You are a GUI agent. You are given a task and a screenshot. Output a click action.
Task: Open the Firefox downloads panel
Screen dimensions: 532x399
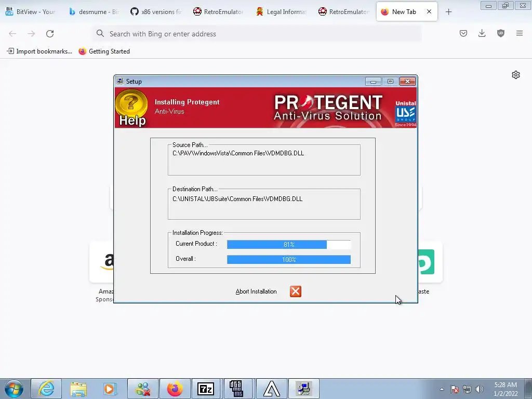coord(482,33)
